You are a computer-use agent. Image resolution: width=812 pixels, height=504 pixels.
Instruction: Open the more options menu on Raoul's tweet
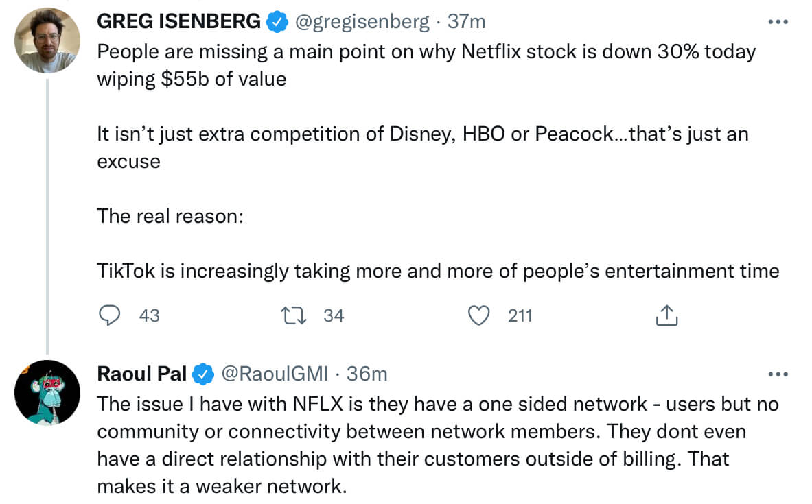[x=778, y=374]
